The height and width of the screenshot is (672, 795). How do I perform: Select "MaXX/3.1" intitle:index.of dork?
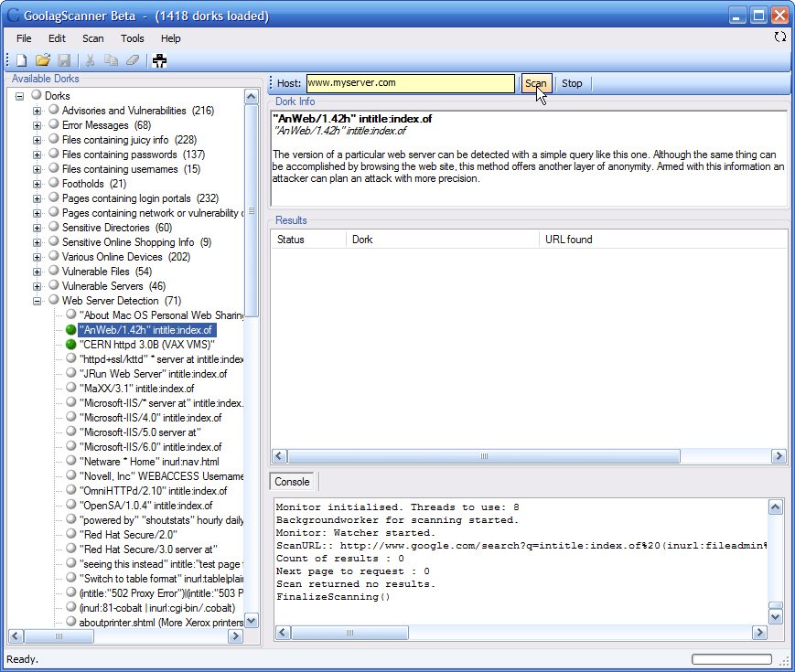(x=137, y=389)
